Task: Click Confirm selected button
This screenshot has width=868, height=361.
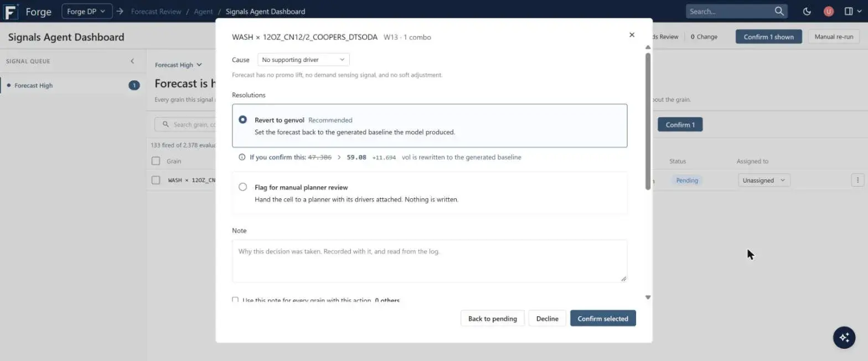Action: [x=603, y=318]
